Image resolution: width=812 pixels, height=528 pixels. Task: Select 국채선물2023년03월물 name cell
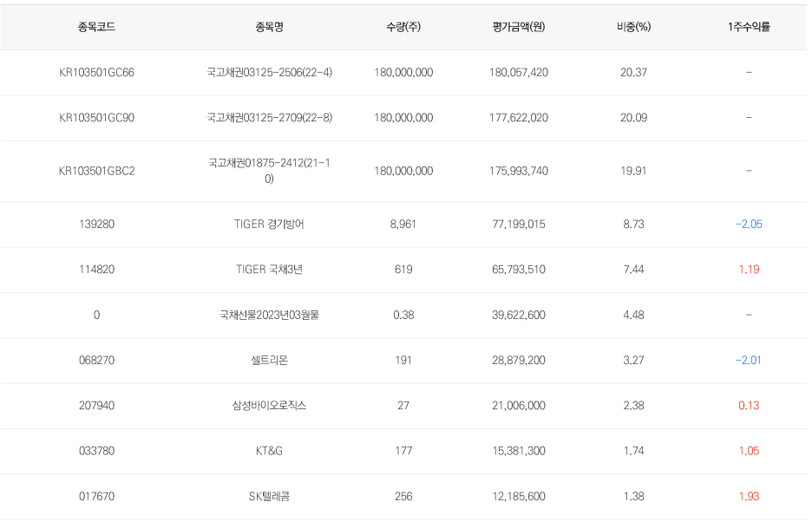269,316
